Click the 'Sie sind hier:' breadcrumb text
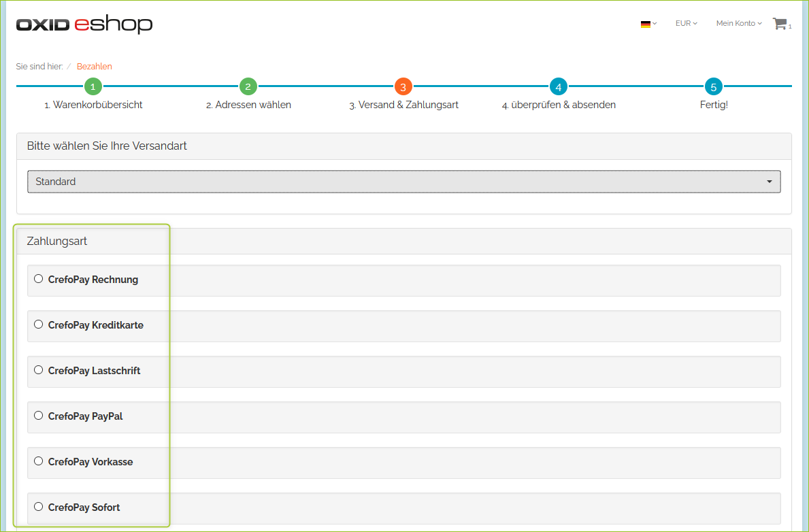 pos(39,67)
